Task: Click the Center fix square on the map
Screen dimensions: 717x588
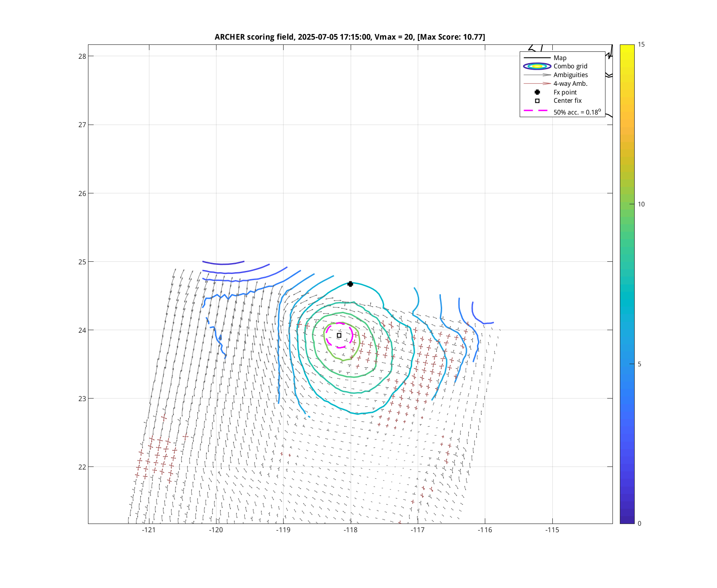Action: [x=339, y=335]
